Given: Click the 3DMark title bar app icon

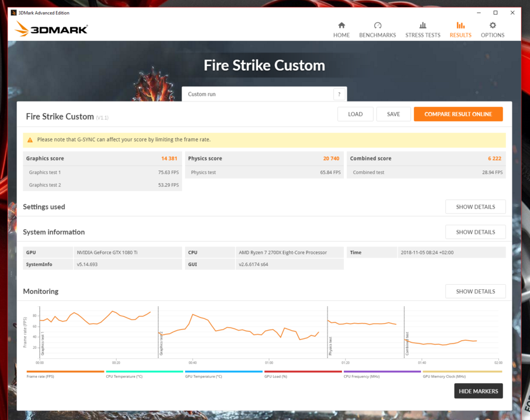Looking at the screenshot, I should 13,13.
